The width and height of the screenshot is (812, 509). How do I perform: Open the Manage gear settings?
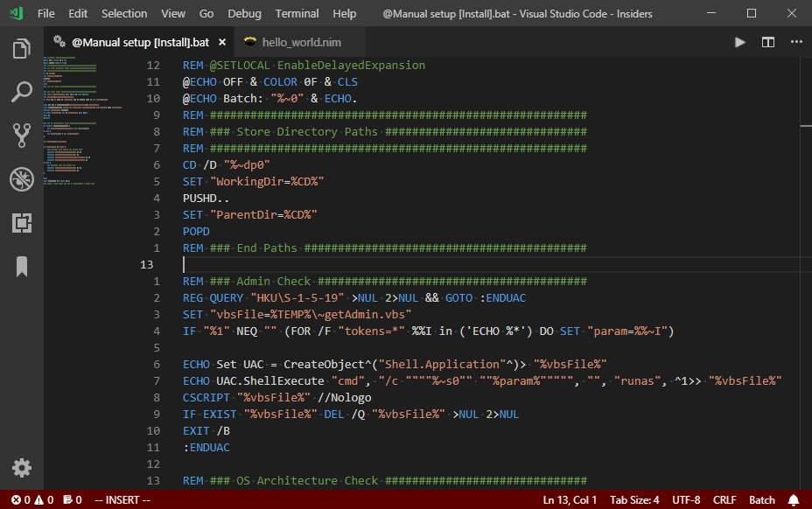coord(22,467)
